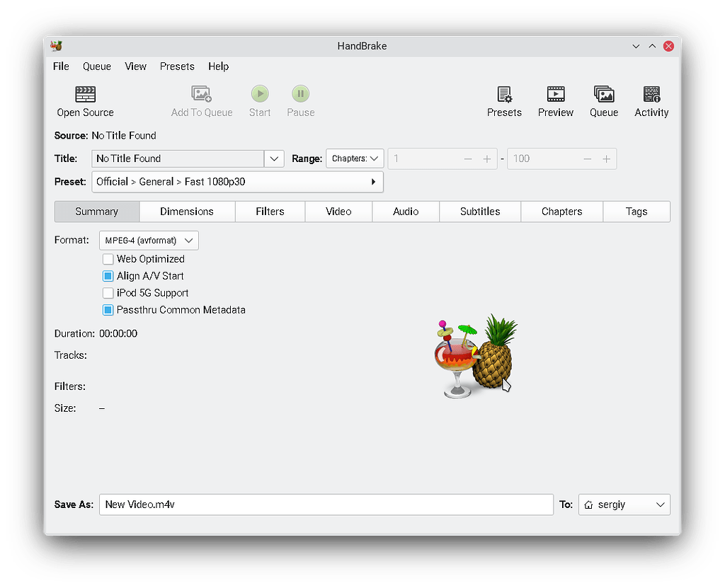Image resolution: width=725 pixels, height=588 pixels.
Task: Open the Title selection list
Action: click(x=274, y=158)
